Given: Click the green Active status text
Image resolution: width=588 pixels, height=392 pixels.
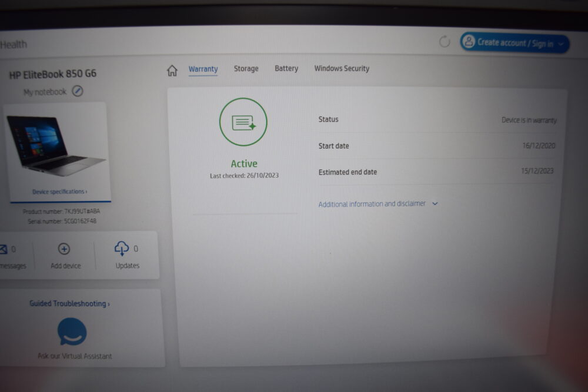Looking at the screenshot, I should coord(244,164).
